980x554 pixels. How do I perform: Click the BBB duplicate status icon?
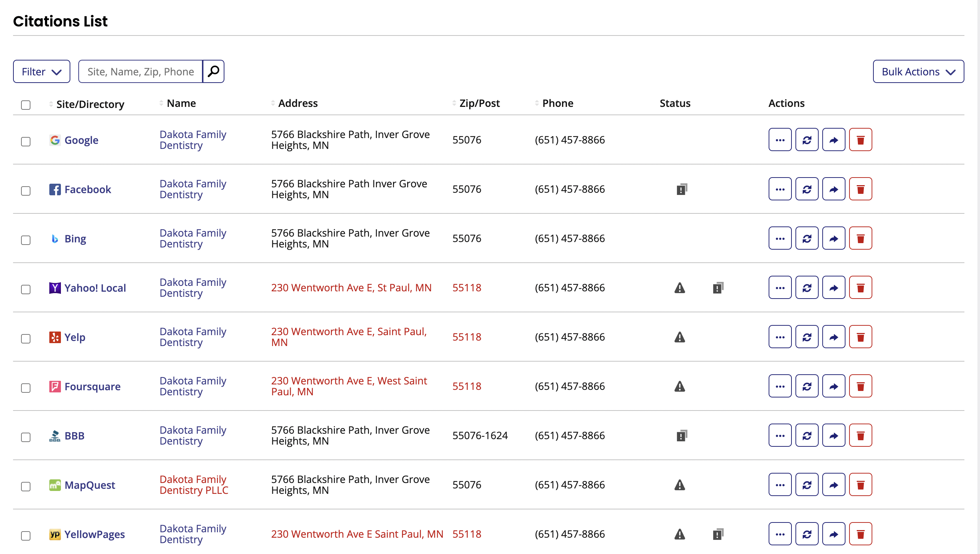coord(682,435)
